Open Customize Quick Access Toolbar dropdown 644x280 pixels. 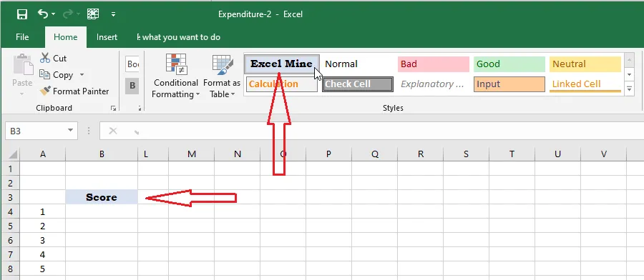113,14
